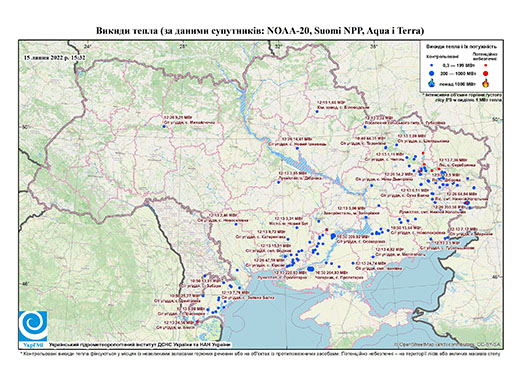Pick the small blue dot legend symbol
This screenshot has width=520, height=368.
(432, 65)
